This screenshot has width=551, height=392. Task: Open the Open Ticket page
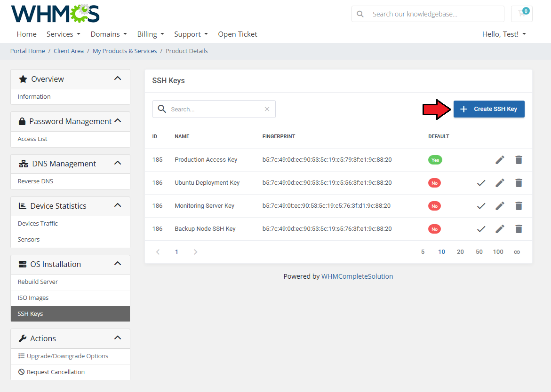click(x=238, y=34)
